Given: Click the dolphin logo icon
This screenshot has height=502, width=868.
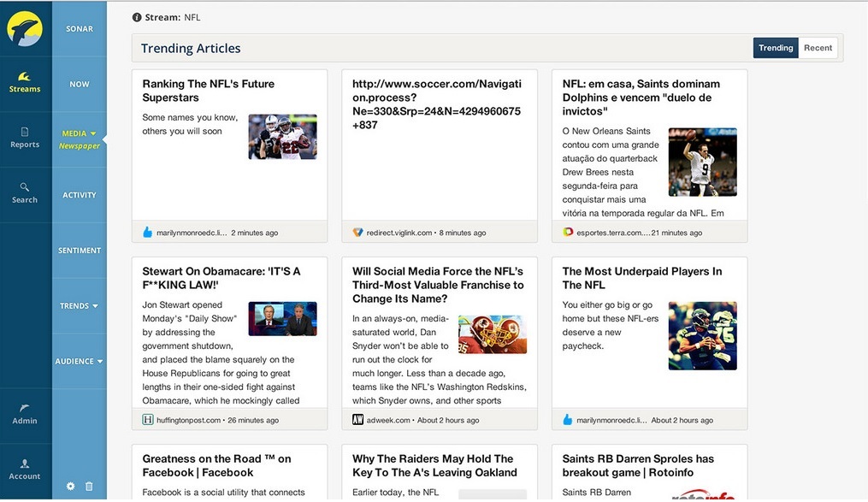Looking at the screenshot, I should click(x=25, y=29).
